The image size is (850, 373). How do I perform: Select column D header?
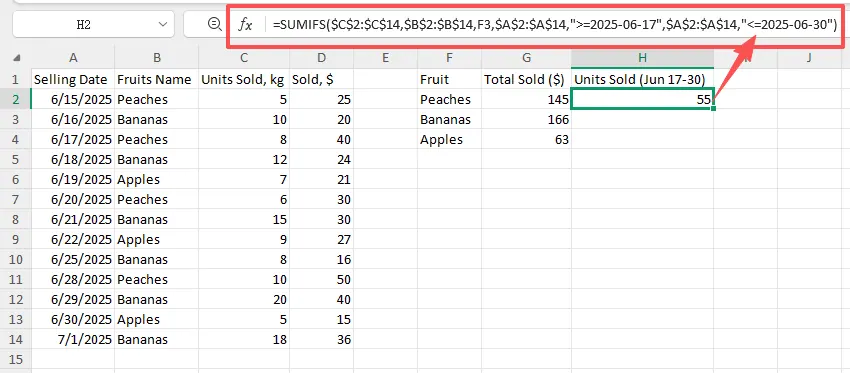tap(321, 57)
